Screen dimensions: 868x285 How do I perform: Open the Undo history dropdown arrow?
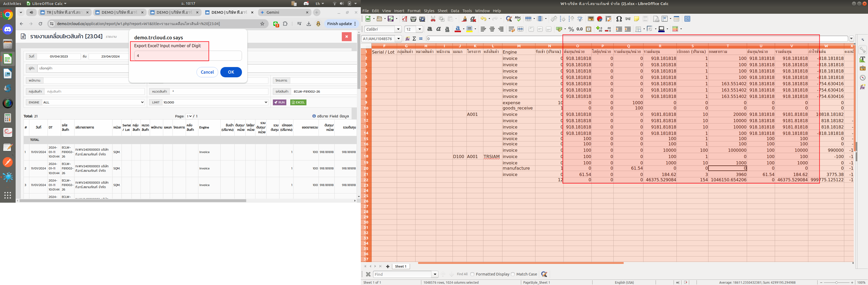[489, 19]
